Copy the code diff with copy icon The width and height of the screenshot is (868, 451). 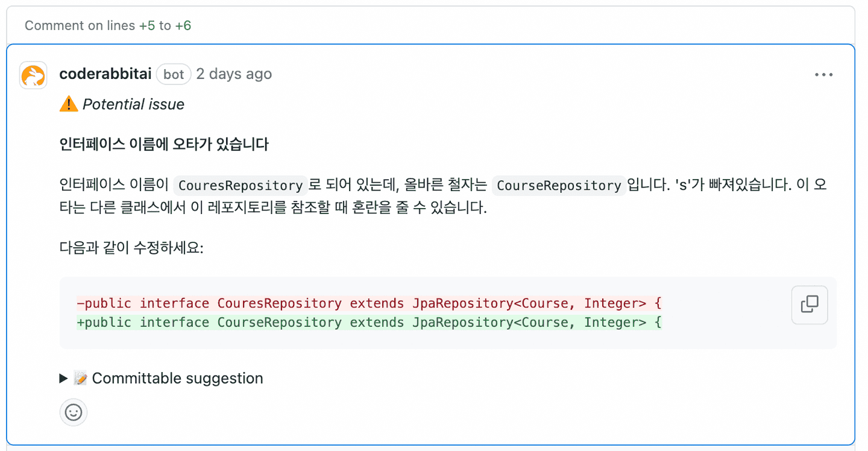(809, 305)
